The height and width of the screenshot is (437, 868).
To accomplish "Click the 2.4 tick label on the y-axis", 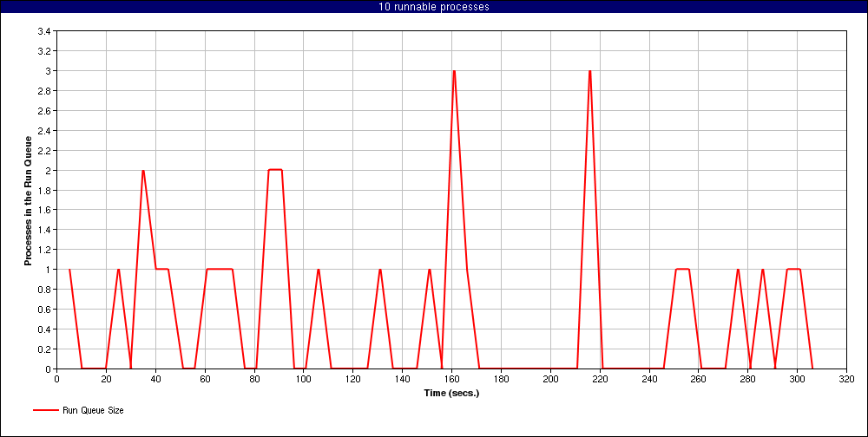I will pyautogui.click(x=44, y=131).
